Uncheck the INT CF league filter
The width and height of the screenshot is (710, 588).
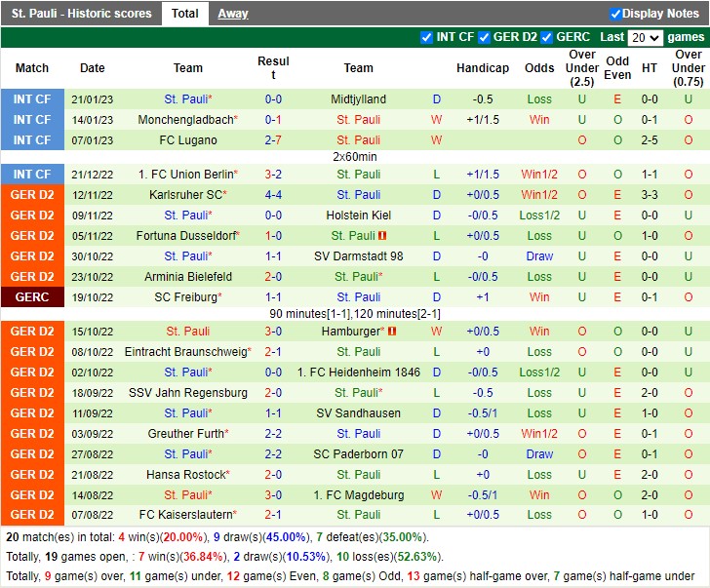coord(426,37)
